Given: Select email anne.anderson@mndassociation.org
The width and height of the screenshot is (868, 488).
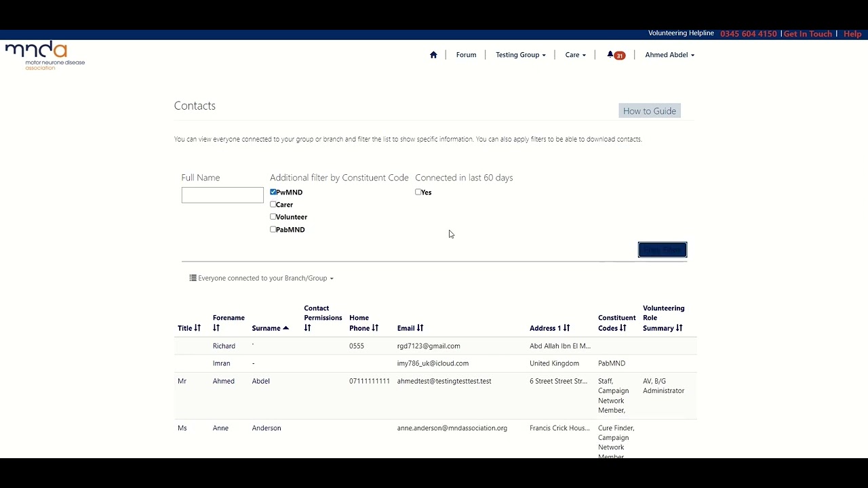Looking at the screenshot, I should 452,428.
